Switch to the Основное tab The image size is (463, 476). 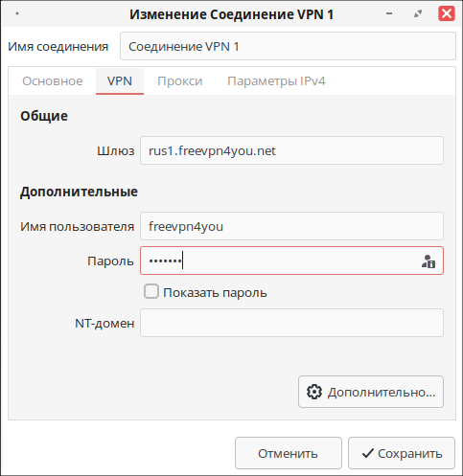coord(53,81)
